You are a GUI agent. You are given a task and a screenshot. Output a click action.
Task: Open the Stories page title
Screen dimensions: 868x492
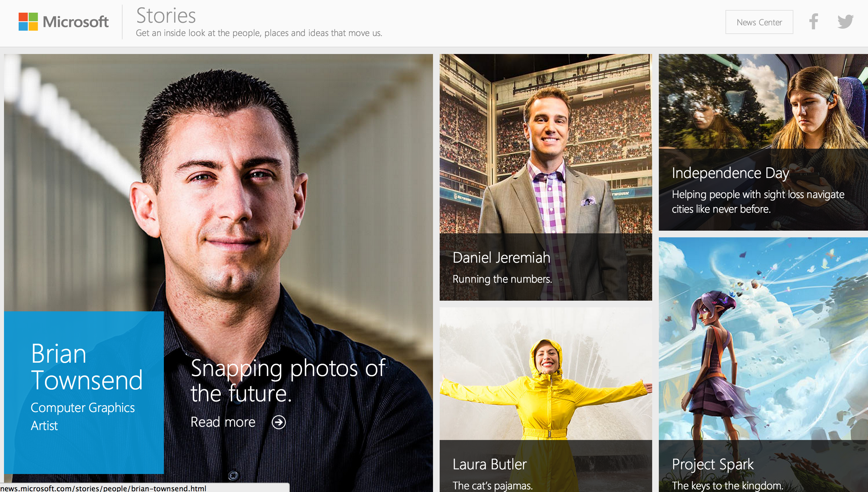[x=166, y=16]
